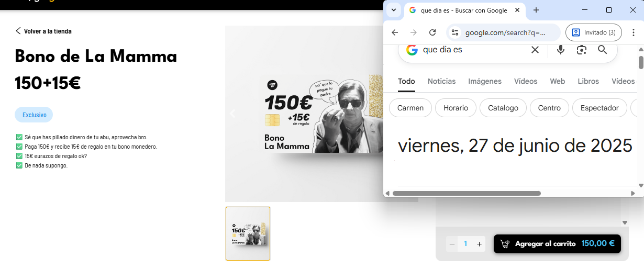Screen dimensions: 644x269
Task: Click the horizontal scrollbar in browser
Action: 466,193
